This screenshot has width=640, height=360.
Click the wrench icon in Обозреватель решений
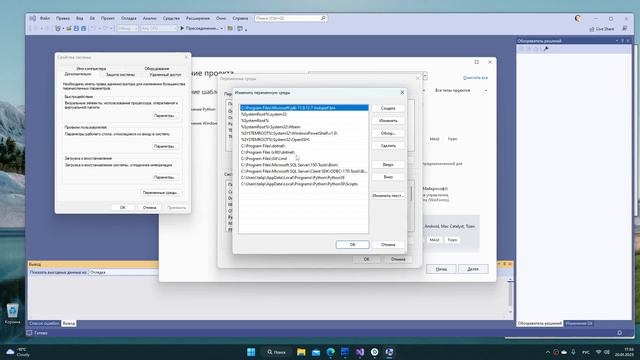[x=546, y=49]
